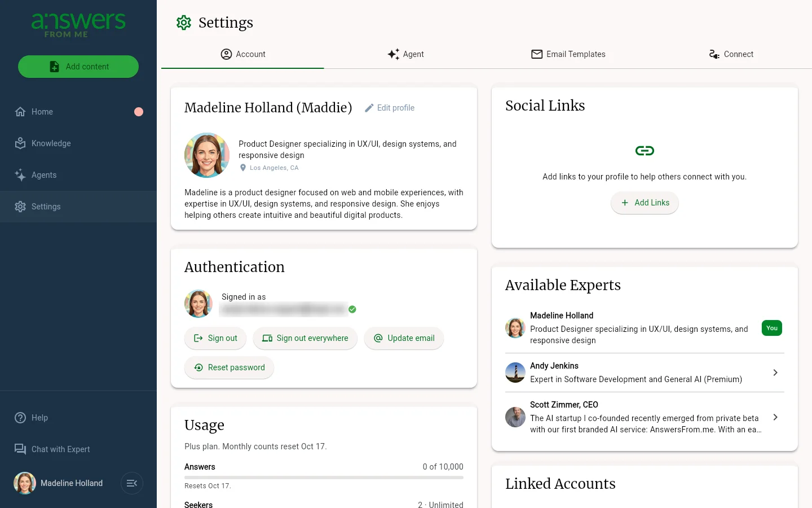This screenshot has width=812, height=508.
Task: Click the red notification dot beside Home
Action: (x=139, y=112)
